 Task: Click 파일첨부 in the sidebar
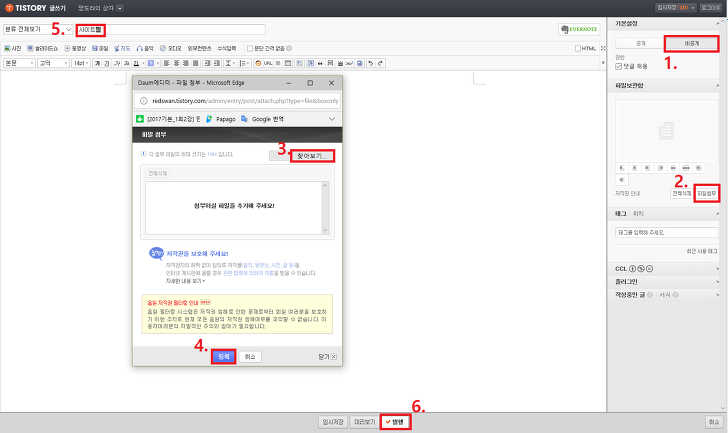pyautogui.click(x=706, y=193)
